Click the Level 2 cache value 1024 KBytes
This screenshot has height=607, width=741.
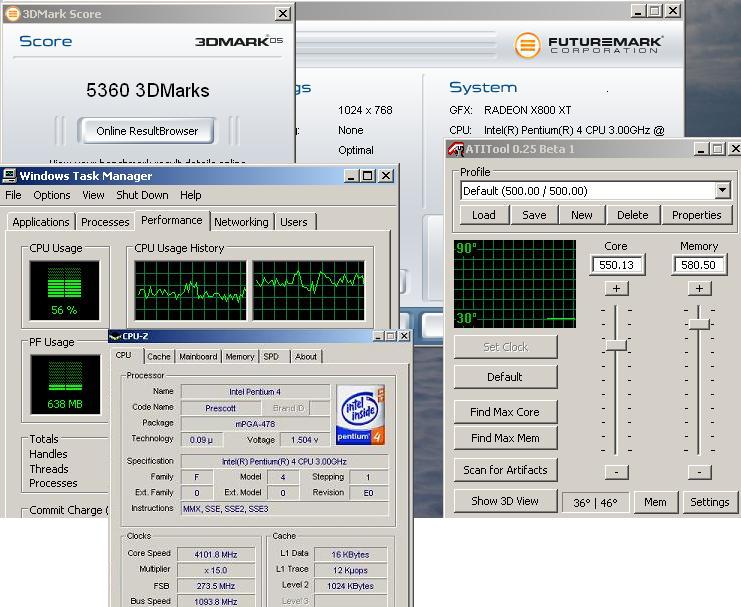point(350,586)
